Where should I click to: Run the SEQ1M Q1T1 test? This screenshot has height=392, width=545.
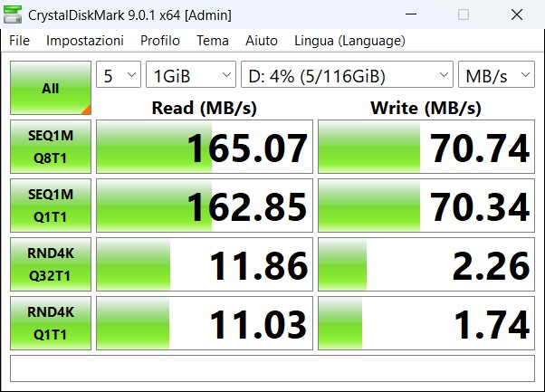(x=51, y=206)
